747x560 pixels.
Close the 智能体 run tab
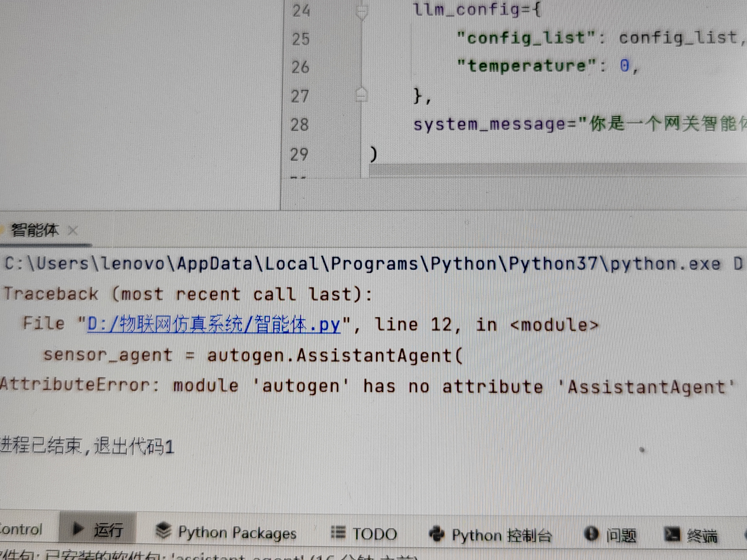pos(73,231)
